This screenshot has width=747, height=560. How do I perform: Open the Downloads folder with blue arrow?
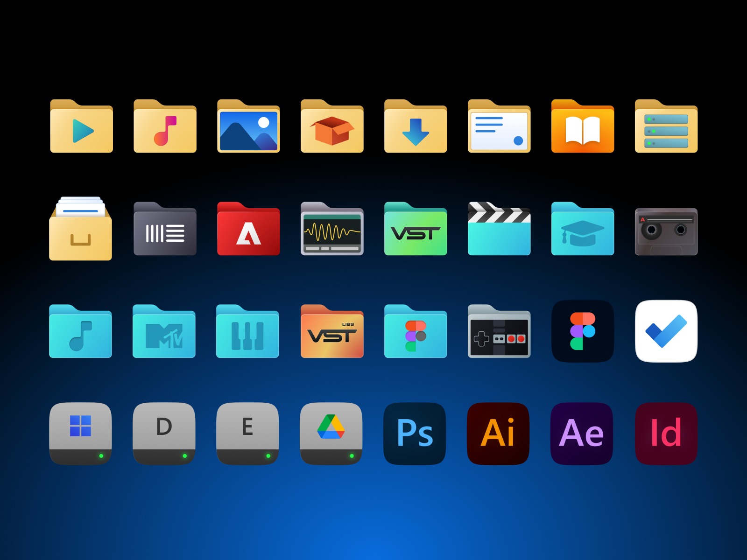(416, 126)
